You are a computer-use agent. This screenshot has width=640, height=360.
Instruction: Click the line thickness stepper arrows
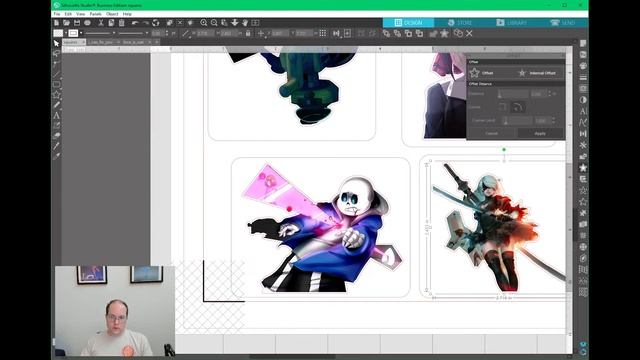click(167, 33)
